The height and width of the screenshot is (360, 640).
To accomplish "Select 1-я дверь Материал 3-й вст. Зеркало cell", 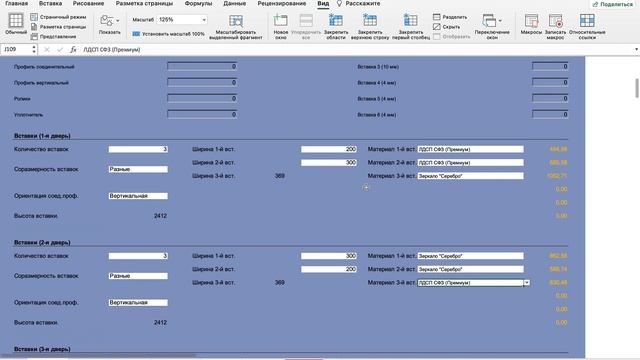I will [470, 176].
